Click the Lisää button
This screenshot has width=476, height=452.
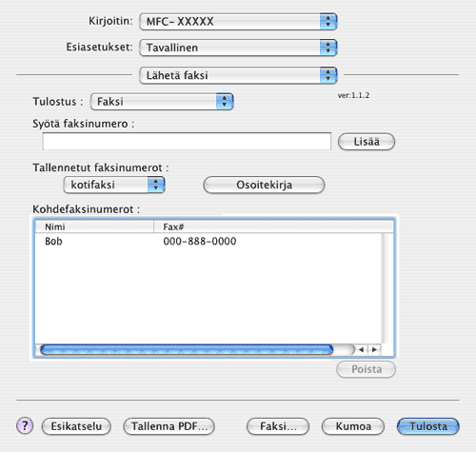point(367,142)
